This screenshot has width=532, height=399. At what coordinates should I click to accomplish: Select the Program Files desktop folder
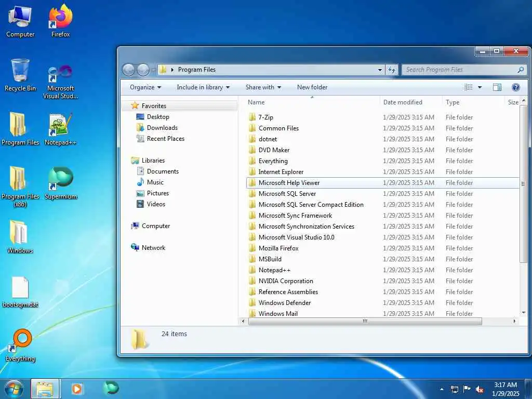coord(20,129)
